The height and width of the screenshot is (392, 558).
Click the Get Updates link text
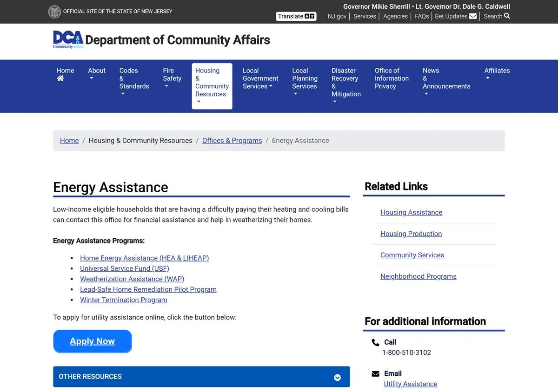[x=451, y=16]
